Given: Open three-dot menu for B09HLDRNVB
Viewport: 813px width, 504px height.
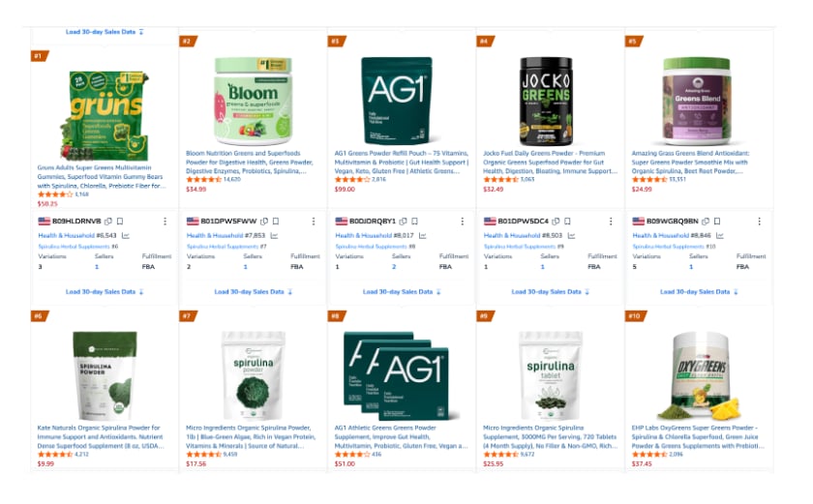Looking at the screenshot, I should coord(165,222).
